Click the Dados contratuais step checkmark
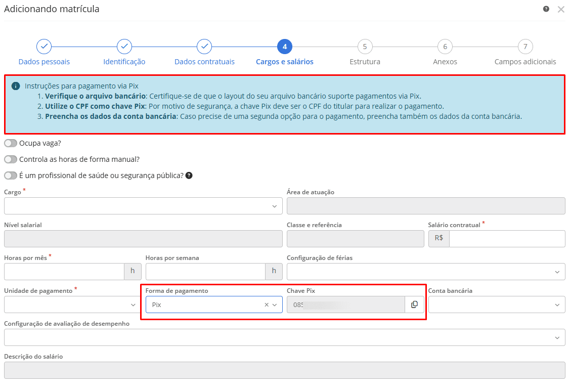This screenshot has width=569, height=392. pyautogui.click(x=204, y=47)
